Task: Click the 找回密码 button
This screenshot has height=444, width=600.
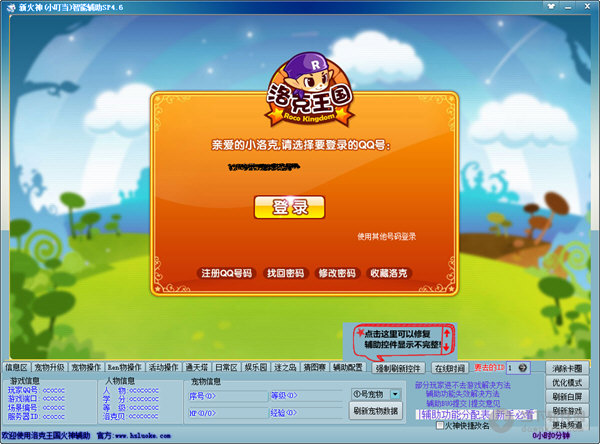Action: (x=285, y=273)
